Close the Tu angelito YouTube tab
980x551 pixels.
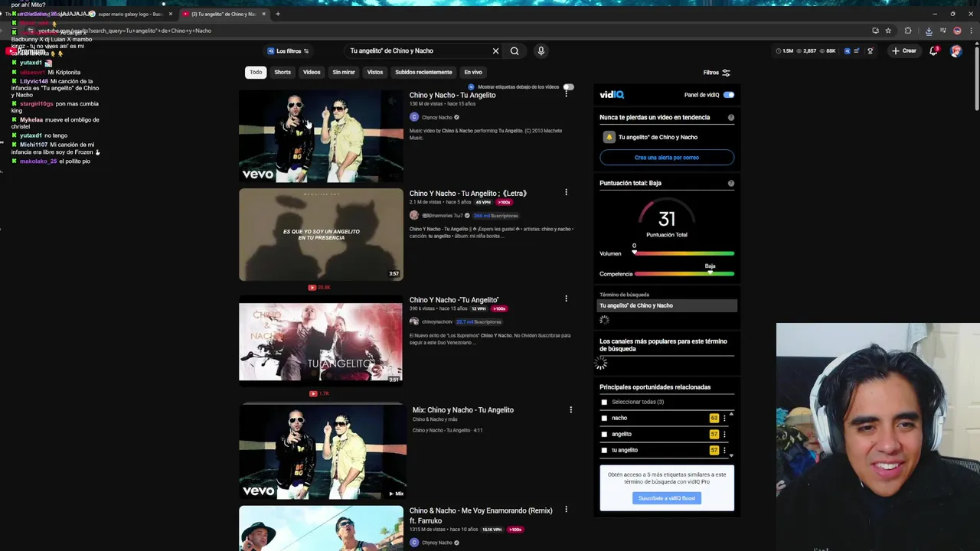coord(264,14)
